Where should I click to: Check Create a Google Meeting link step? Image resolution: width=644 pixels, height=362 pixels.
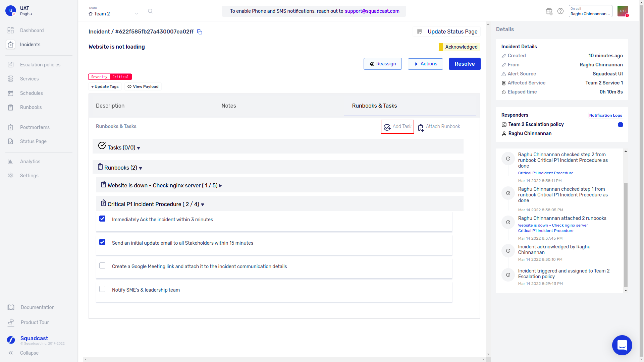tap(102, 266)
